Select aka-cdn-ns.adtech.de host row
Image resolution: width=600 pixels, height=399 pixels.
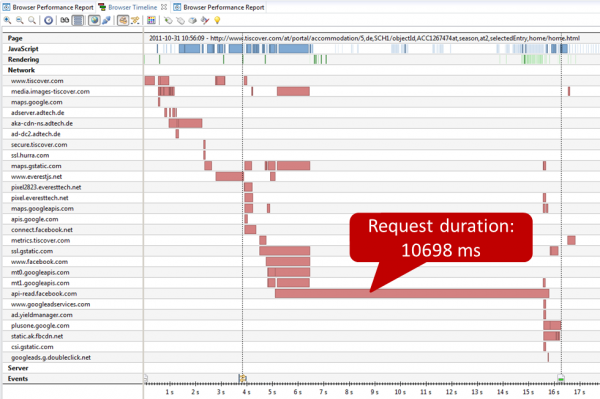(73, 123)
